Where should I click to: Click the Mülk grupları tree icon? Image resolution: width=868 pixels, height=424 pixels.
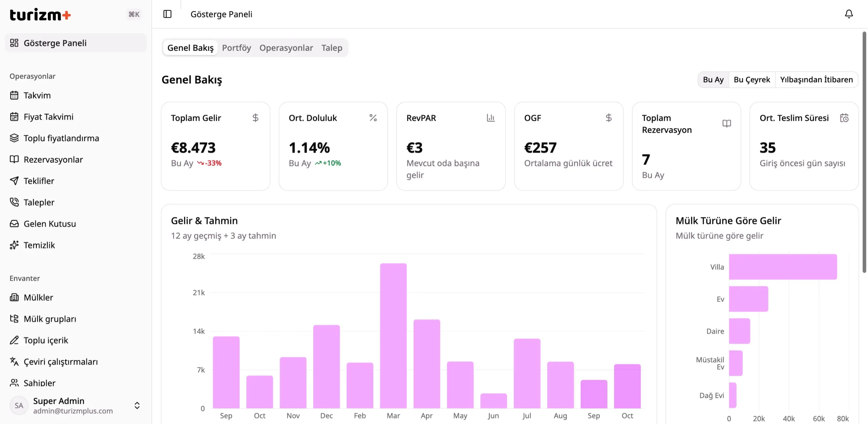click(14, 319)
